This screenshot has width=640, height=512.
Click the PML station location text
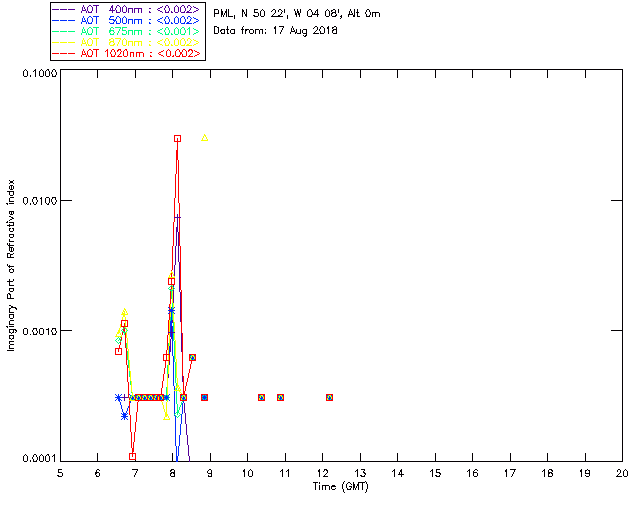[x=297, y=14]
